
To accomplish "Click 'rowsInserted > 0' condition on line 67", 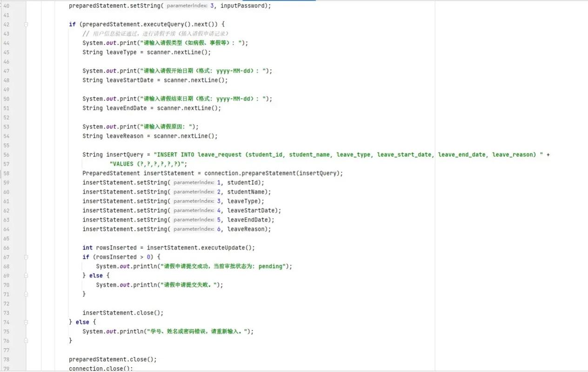I will pyautogui.click(x=123, y=257).
